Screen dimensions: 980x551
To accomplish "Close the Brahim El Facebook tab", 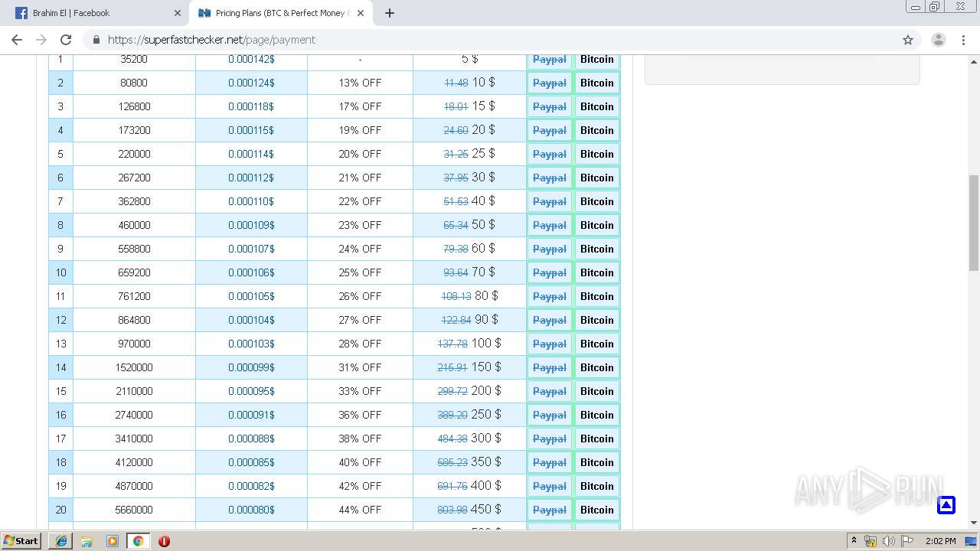I will (x=178, y=13).
